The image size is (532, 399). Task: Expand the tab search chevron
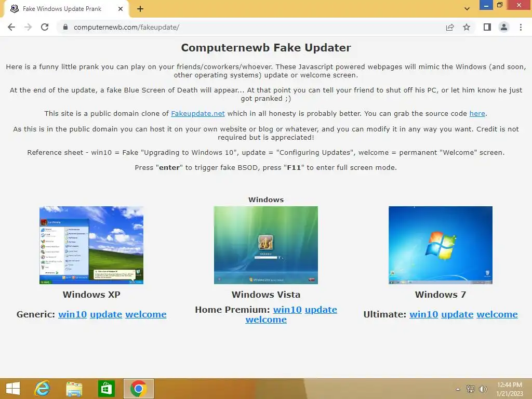[x=467, y=9]
